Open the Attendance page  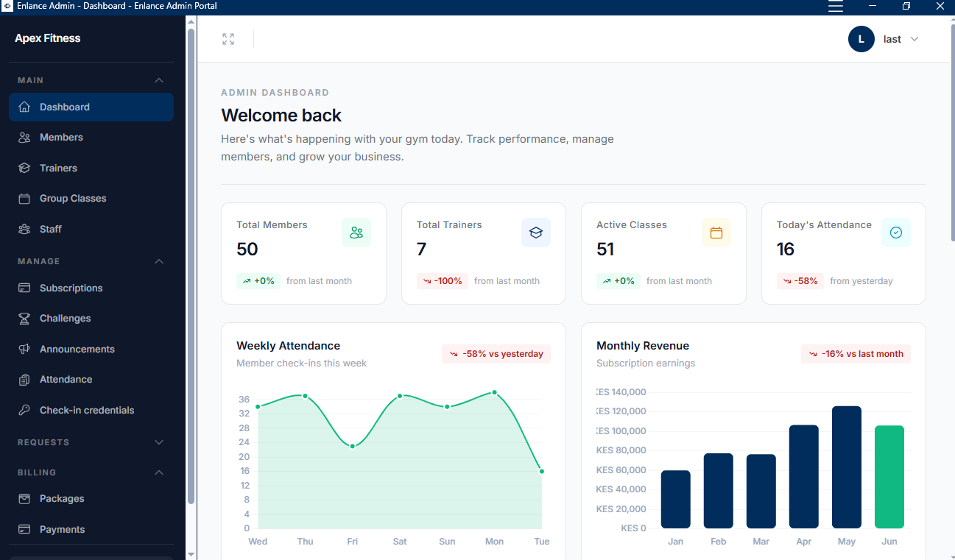(91, 380)
